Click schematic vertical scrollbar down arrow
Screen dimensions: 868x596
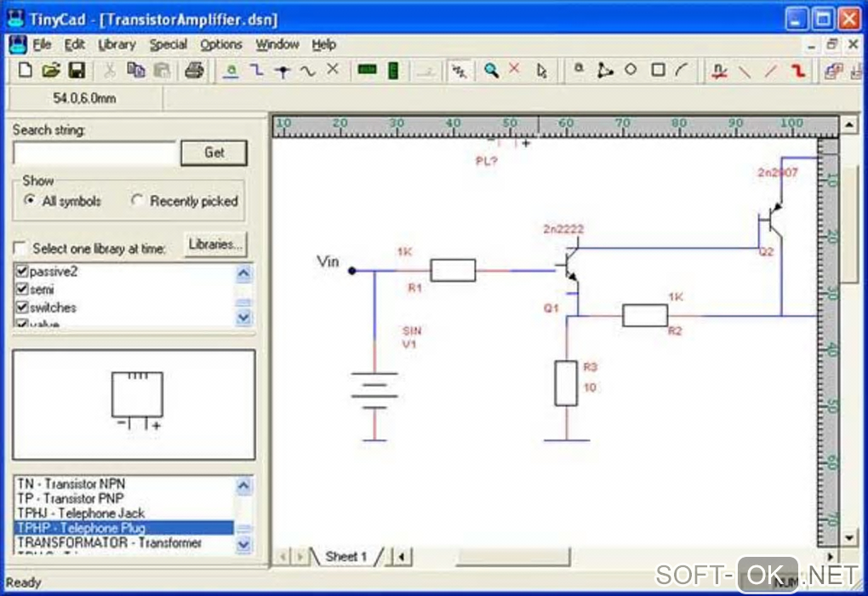(848, 537)
